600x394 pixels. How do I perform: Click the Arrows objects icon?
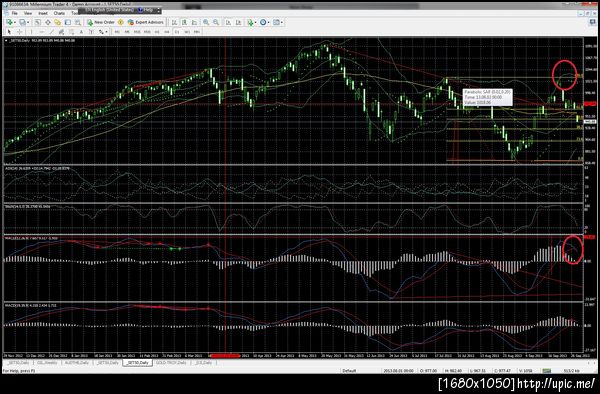click(101, 32)
